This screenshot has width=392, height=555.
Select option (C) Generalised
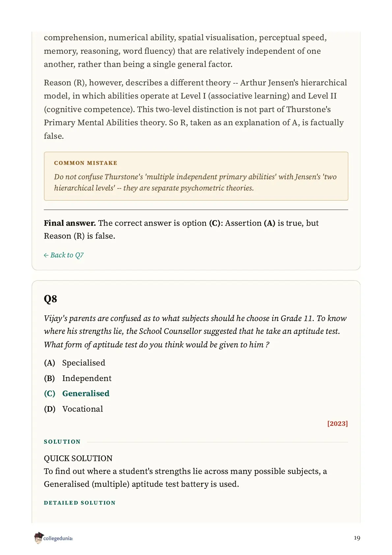[x=76, y=394]
